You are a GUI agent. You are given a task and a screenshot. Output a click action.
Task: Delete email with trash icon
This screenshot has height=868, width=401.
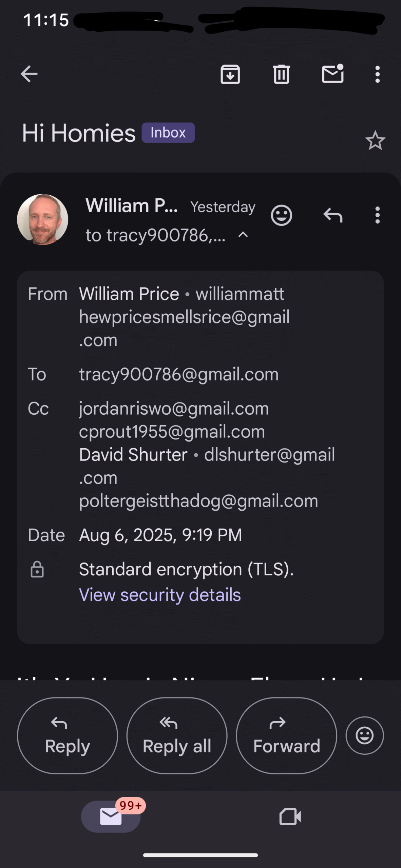[x=281, y=74]
